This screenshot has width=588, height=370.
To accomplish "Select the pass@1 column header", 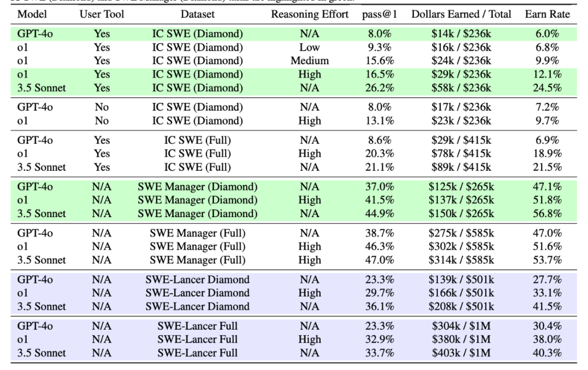I will point(378,15).
